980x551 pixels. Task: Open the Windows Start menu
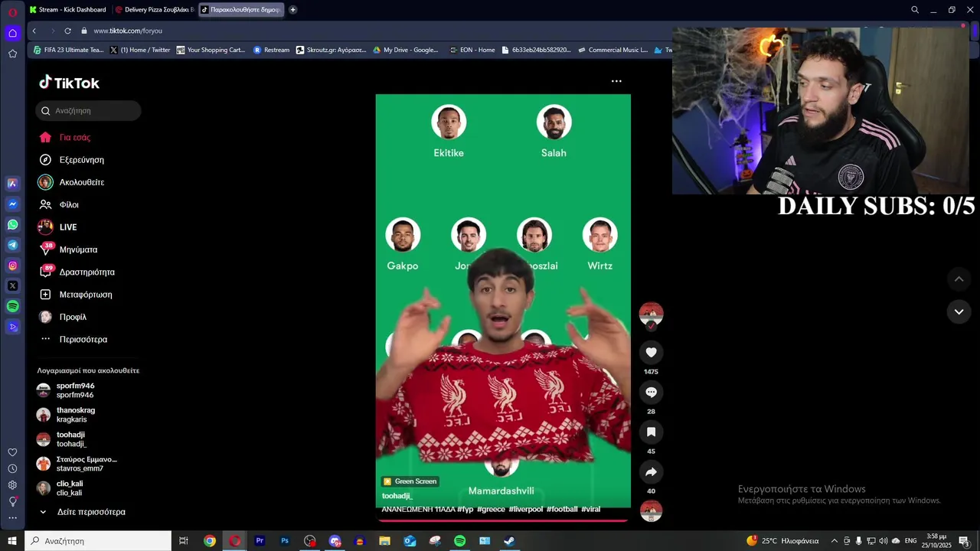coord(12,541)
